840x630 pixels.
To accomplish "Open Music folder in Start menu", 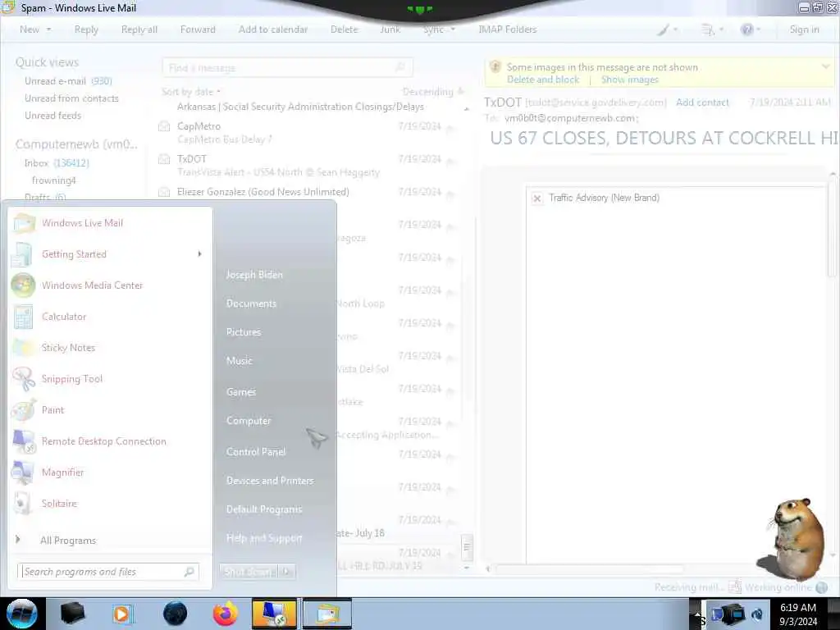I will 239,361.
